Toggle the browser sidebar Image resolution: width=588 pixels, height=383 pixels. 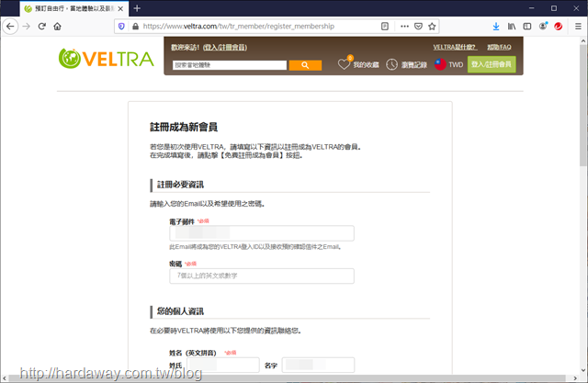point(527,27)
